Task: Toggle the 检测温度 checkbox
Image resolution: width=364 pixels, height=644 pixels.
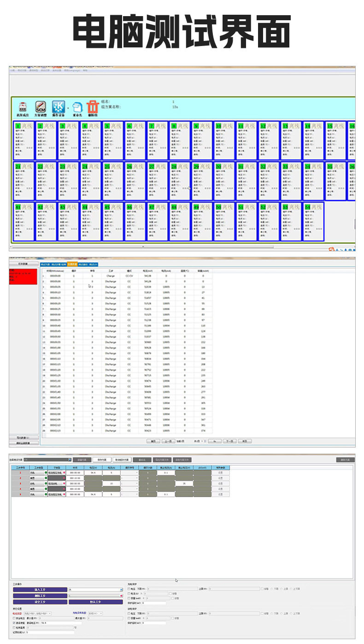Action: click(x=14, y=627)
